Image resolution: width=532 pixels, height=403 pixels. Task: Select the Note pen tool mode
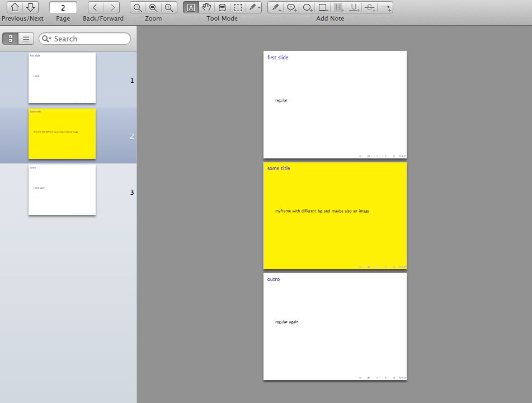click(x=252, y=7)
